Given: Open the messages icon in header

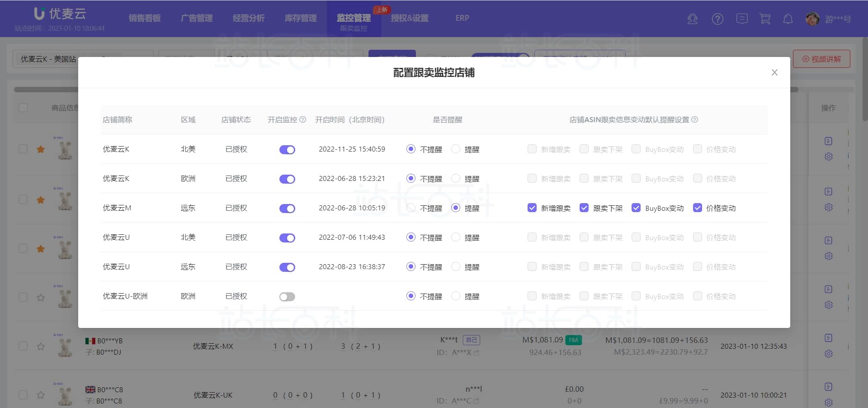Looking at the screenshot, I should pos(742,19).
